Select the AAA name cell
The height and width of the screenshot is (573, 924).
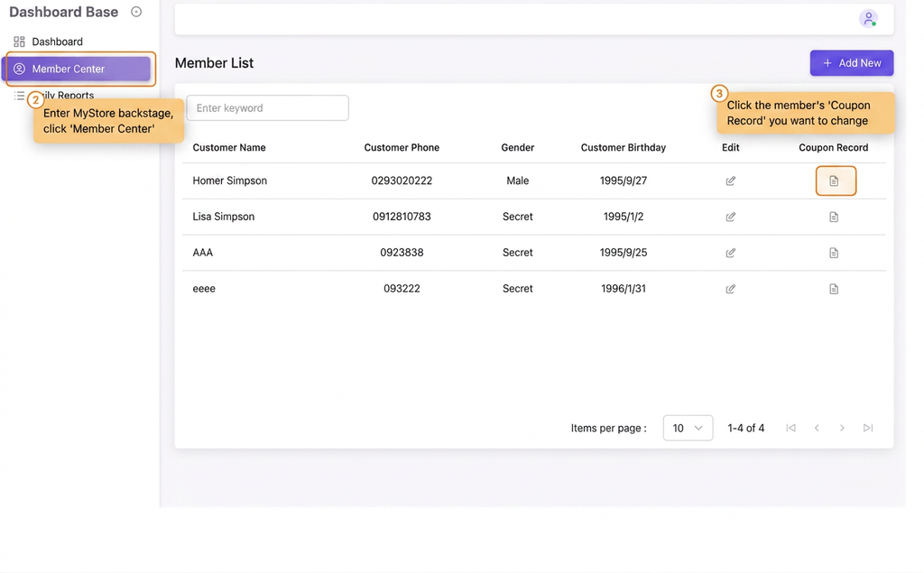tap(203, 253)
